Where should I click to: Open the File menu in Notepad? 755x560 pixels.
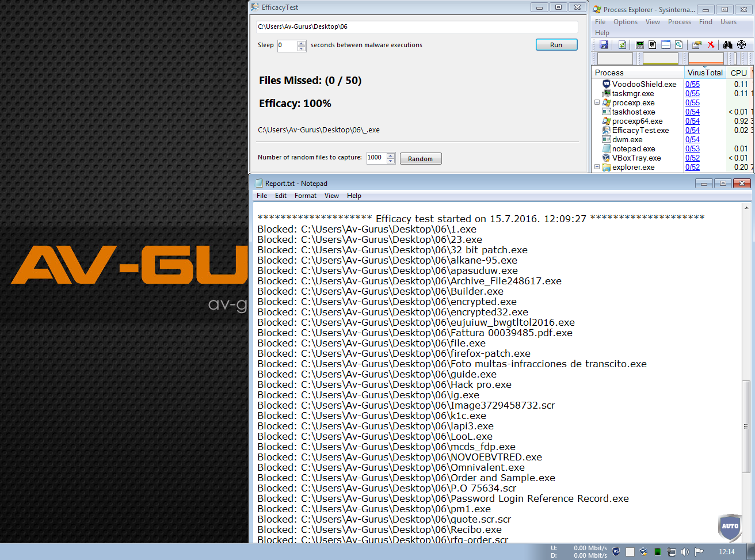click(x=262, y=196)
